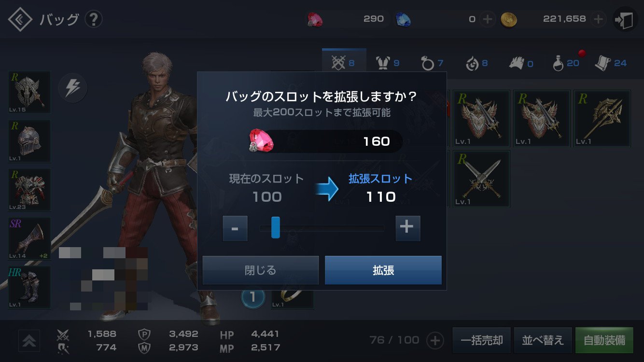
Task: Tap the 自動装備 auto-equip button
Action: [x=604, y=340]
